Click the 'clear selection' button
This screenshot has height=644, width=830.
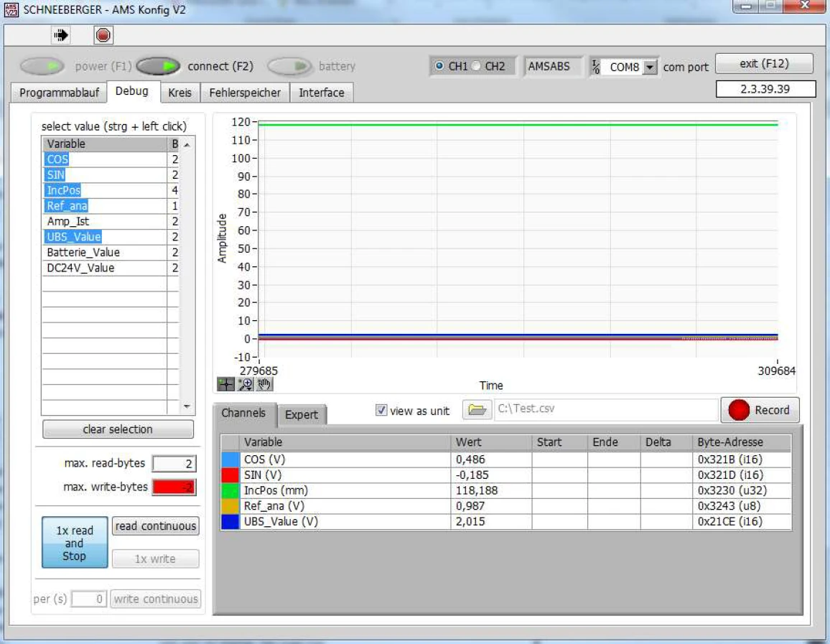[118, 429]
